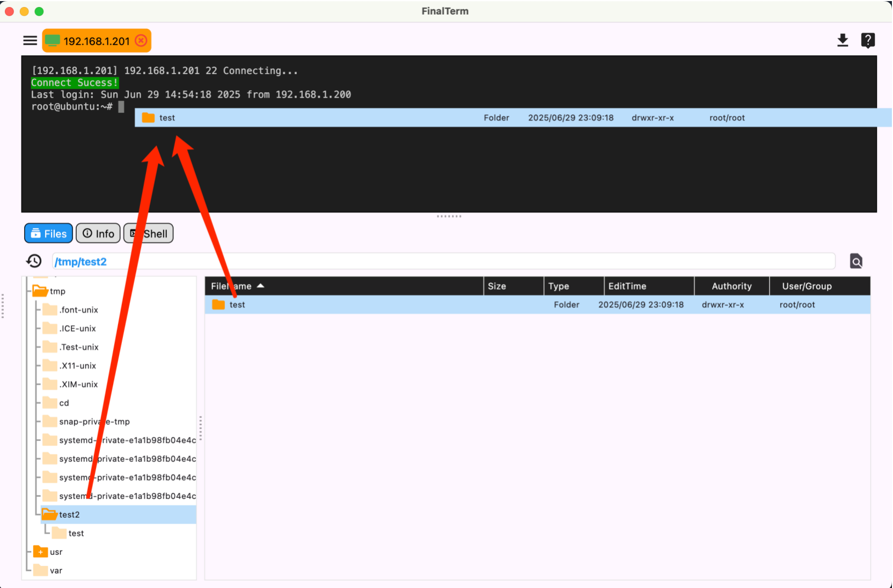Select the var folder in tree
The image size is (893, 588).
tap(56, 570)
